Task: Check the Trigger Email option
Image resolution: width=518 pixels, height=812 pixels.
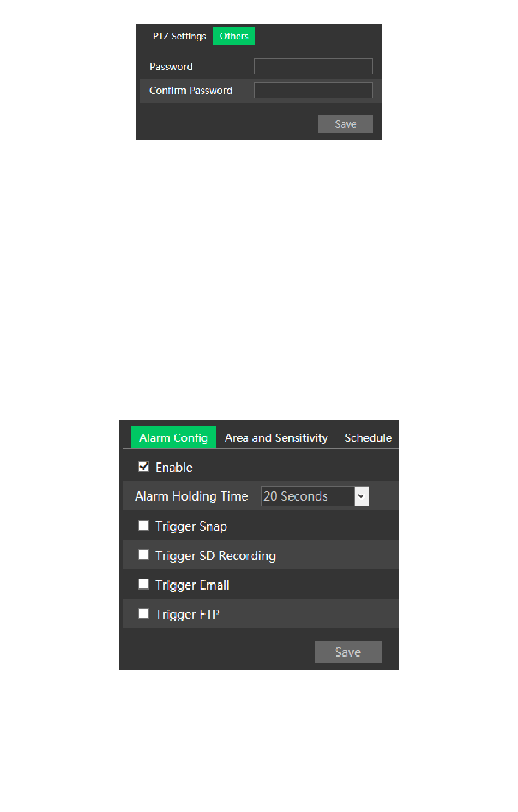Action: click(144, 584)
